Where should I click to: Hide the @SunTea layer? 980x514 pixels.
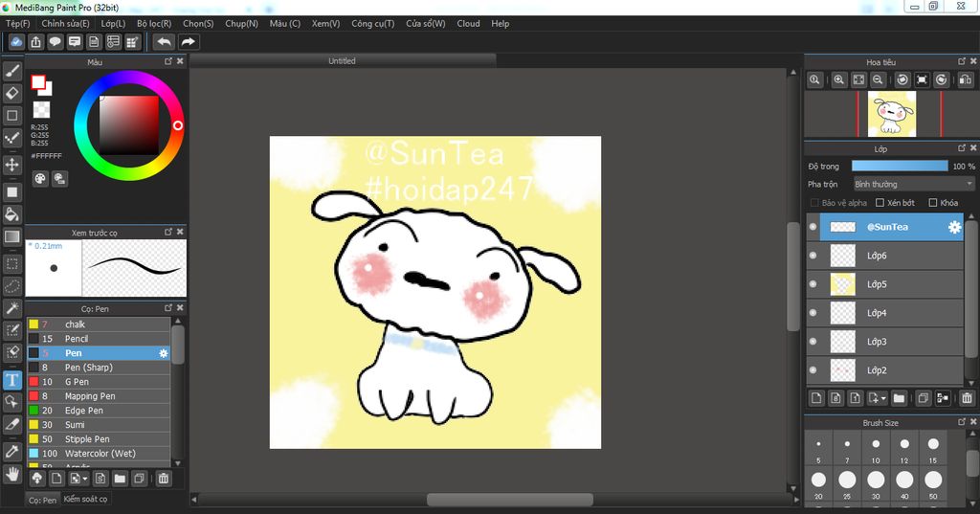tap(813, 227)
